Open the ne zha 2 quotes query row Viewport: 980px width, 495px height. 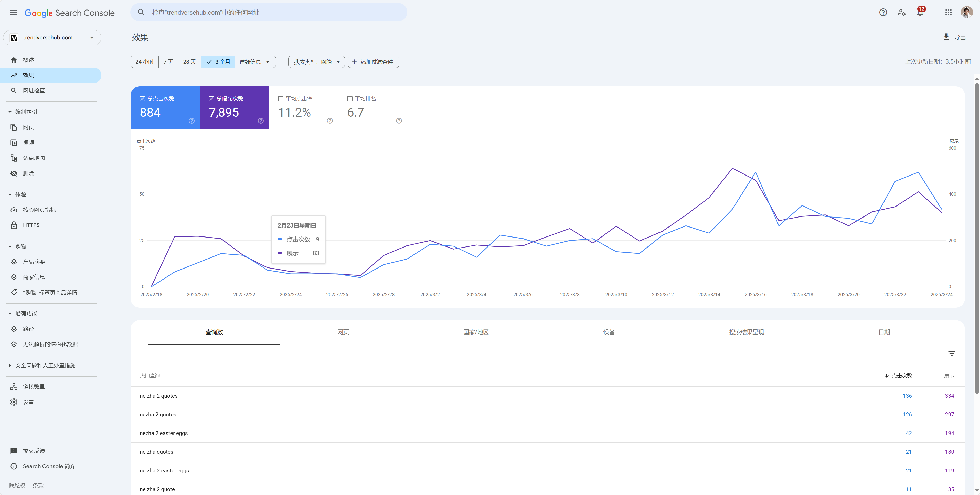(x=547, y=396)
